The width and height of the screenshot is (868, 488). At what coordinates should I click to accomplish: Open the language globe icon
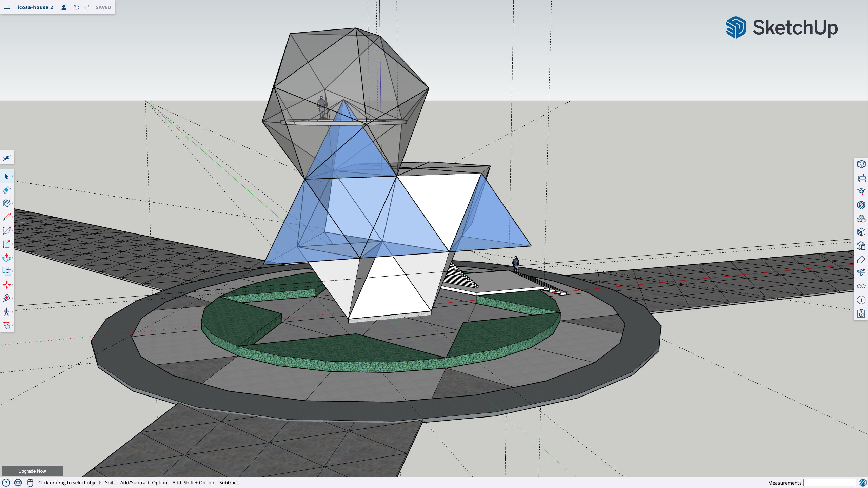(x=18, y=483)
